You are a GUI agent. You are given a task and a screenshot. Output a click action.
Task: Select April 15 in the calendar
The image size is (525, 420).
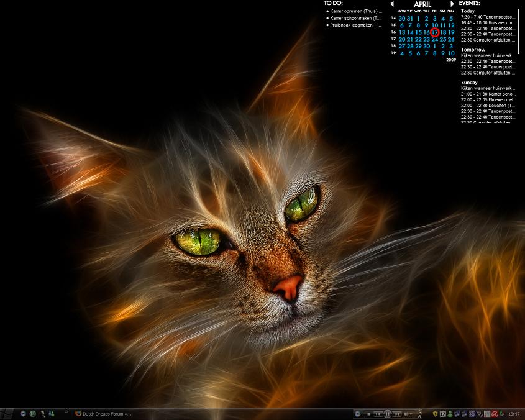[418, 32]
